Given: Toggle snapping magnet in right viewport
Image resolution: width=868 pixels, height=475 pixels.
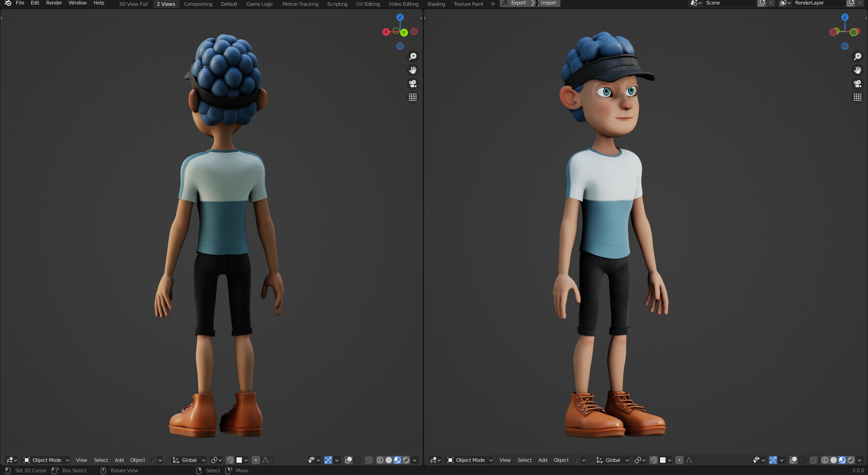Looking at the screenshot, I should 653,460.
